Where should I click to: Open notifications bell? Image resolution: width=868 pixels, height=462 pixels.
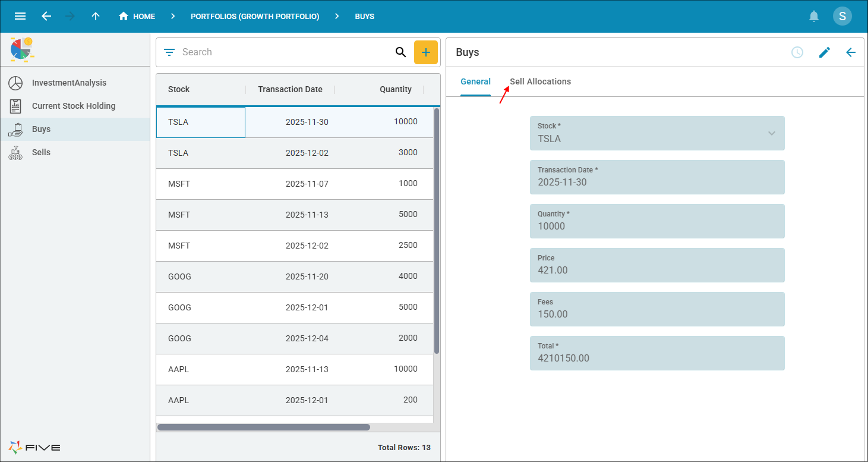(815, 16)
